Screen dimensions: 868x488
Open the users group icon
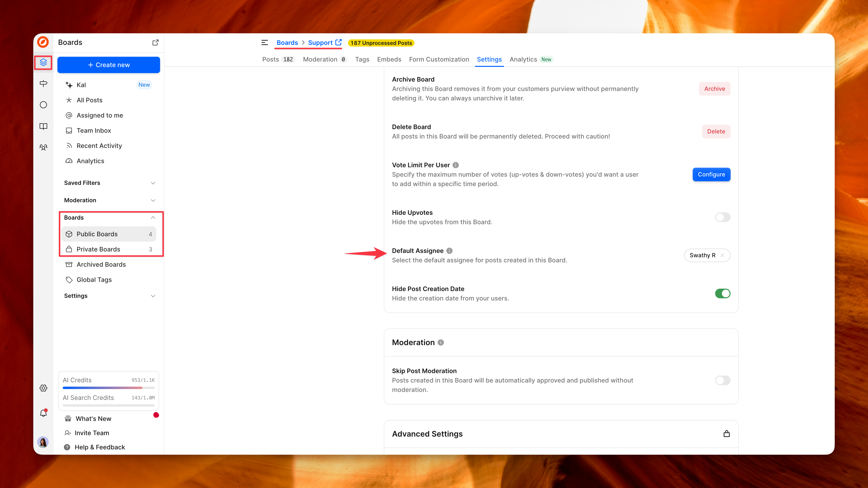click(43, 147)
